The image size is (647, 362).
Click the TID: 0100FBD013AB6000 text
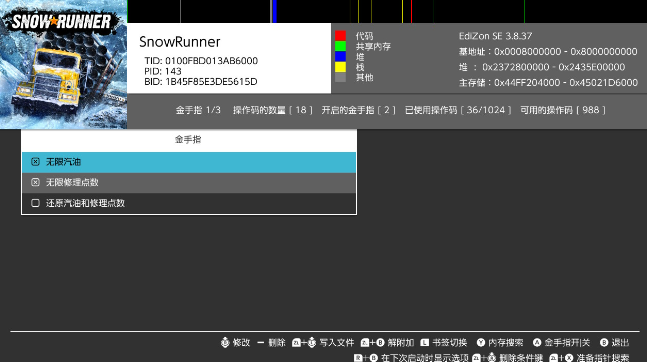[x=201, y=61]
